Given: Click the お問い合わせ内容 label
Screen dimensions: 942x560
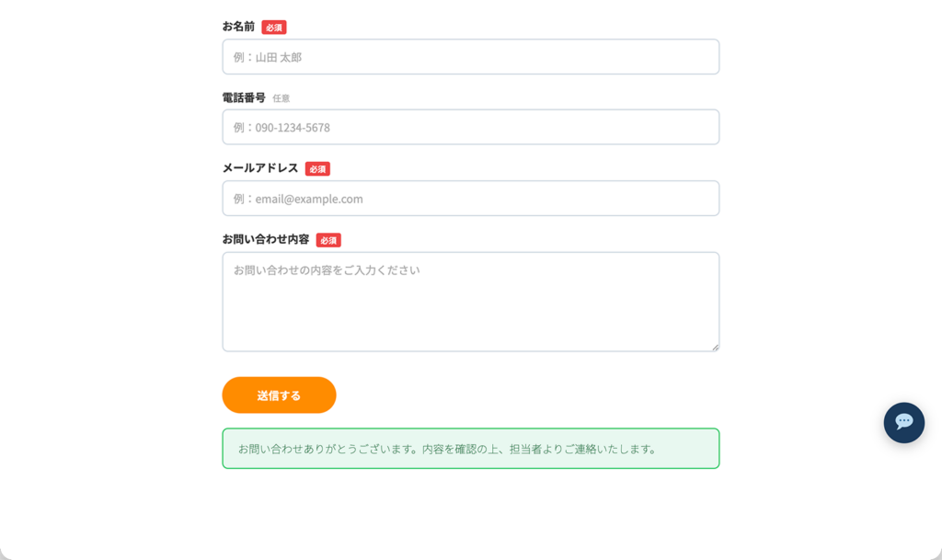Looking at the screenshot, I should [264, 240].
